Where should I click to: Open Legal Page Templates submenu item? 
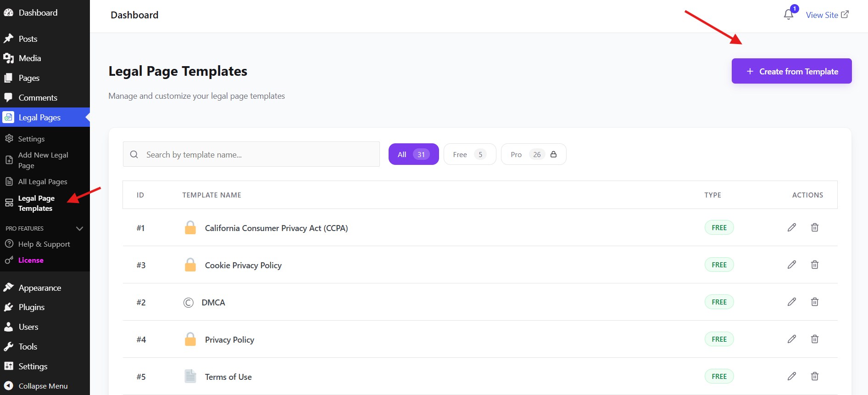36,203
